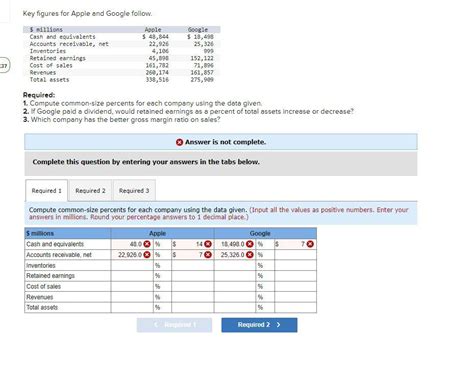Image resolution: width=474 pixels, height=385 pixels.
Task: Click Apple Total assets amount input cell
Action: click(x=132, y=307)
